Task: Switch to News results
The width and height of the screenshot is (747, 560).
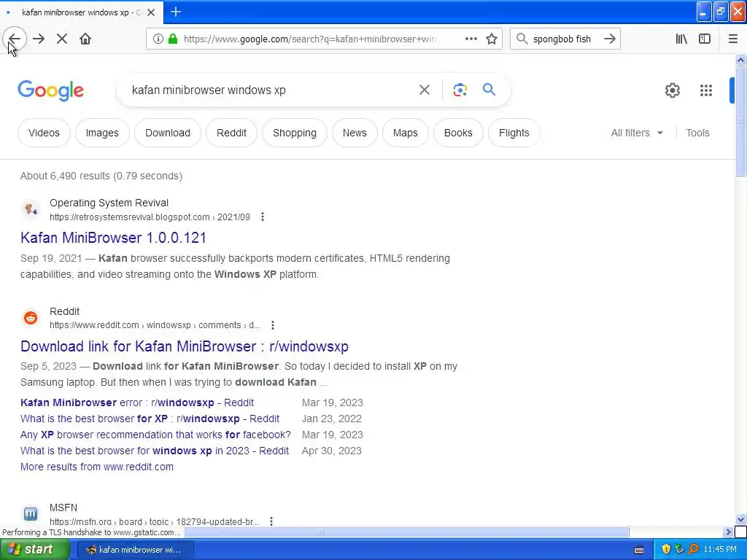Action: (355, 133)
